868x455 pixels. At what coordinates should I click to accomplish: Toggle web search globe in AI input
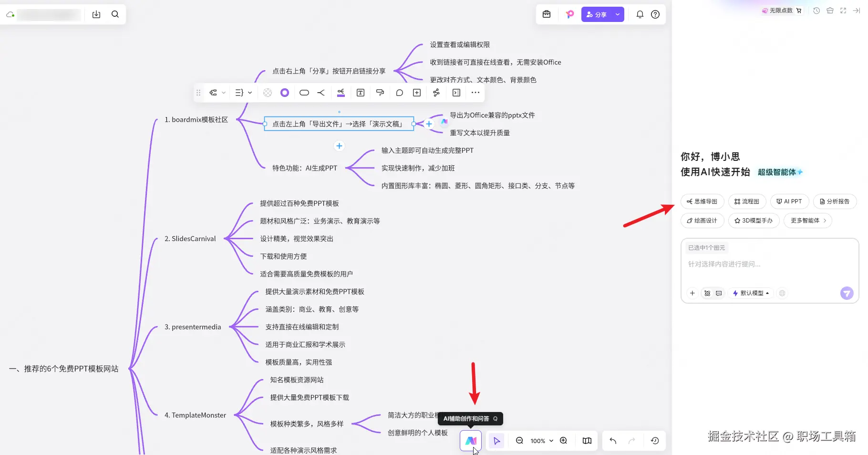[782, 293]
